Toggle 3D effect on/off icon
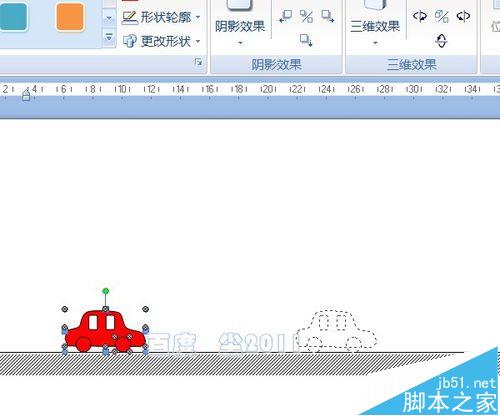 pos(442,16)
